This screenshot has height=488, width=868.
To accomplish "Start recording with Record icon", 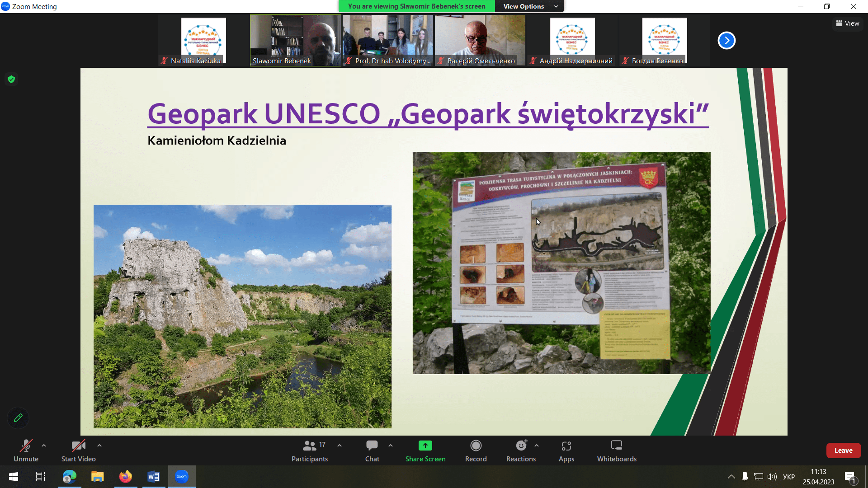I will click(x=476, y=446).
